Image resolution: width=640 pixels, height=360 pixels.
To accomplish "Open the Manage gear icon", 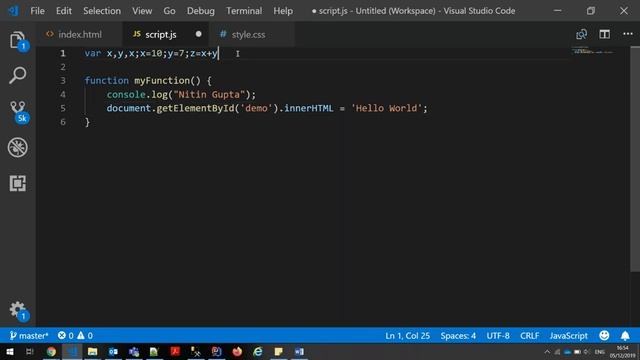I will pos(18,310).
